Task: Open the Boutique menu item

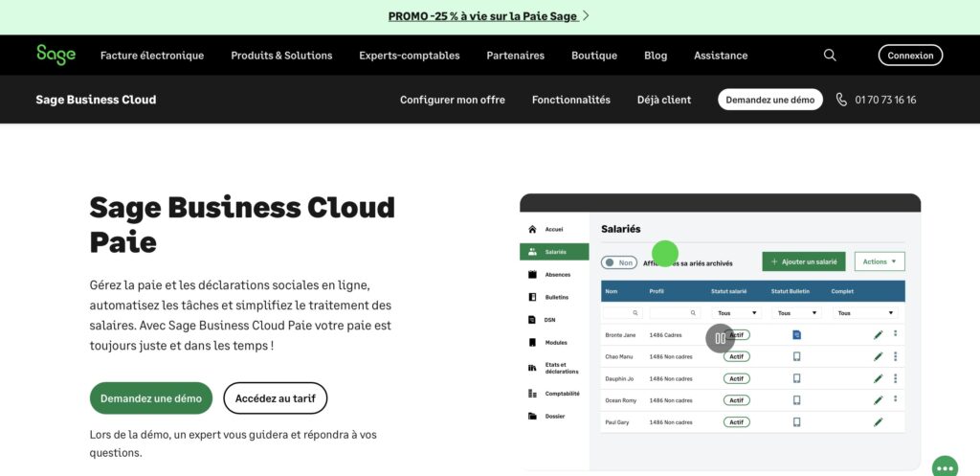Action: [594, 55]
